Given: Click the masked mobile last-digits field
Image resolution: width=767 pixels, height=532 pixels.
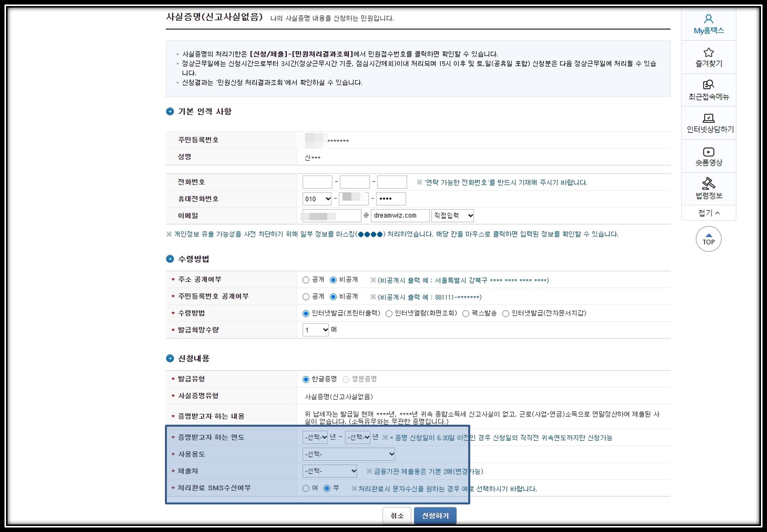Looking at the screenshot, I should coord(391,199).
